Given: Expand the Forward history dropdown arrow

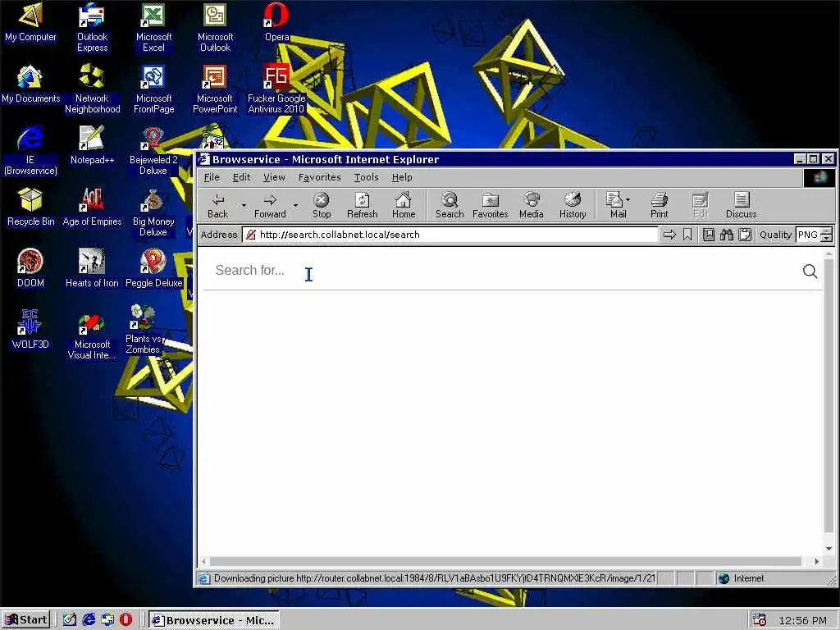Looking at the screenshot, I should [x=295, y=205].
